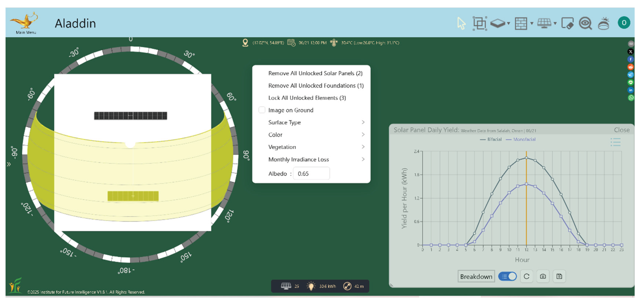The image size is (644, 304).
Task: Select the arrow pointer tool
Action: pyautogui.click(x=461, y=23)
